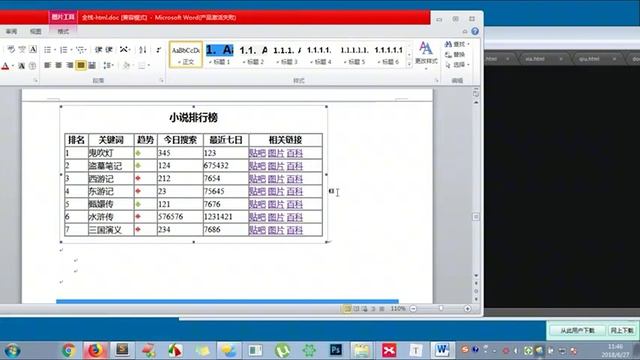Viewport: 640px width, 360px height.
Task: Open numbered list dropdown arrow
Action: 71,50
